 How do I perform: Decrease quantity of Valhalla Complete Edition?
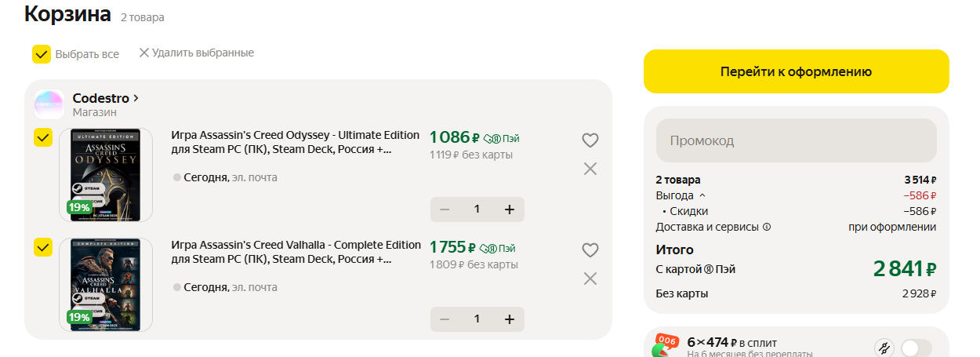pyautogui.click(x=445, y=319)
